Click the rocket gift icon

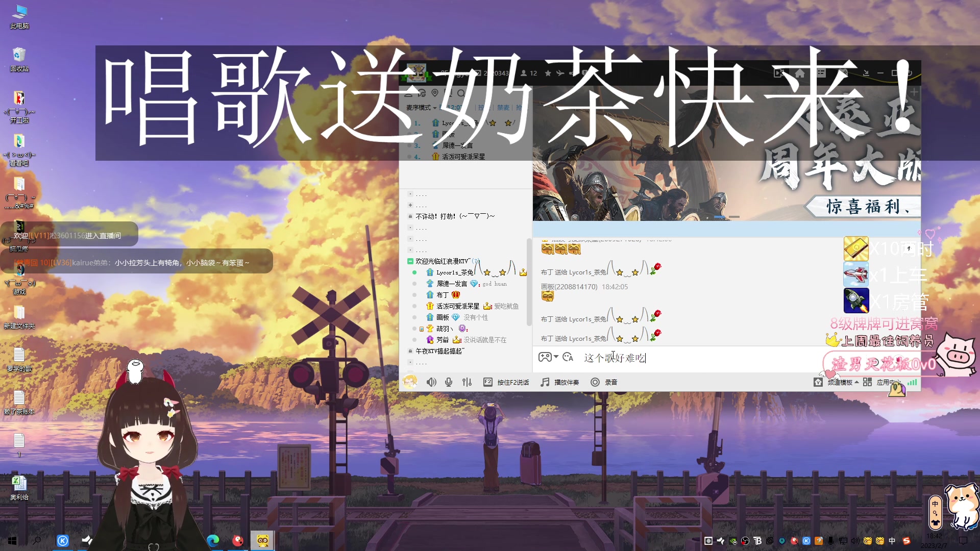click(x=856, y=300)
